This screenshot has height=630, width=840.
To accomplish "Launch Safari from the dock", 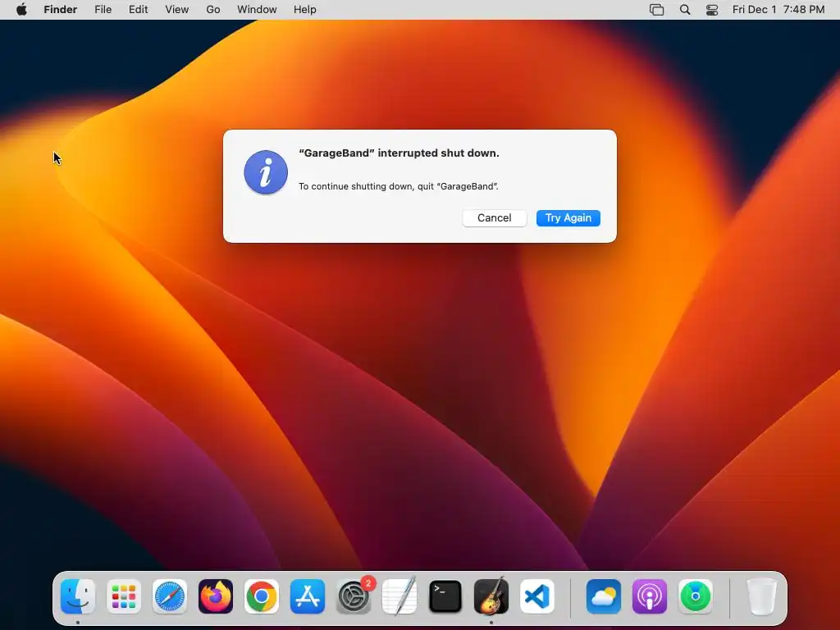I will (170, 596).
